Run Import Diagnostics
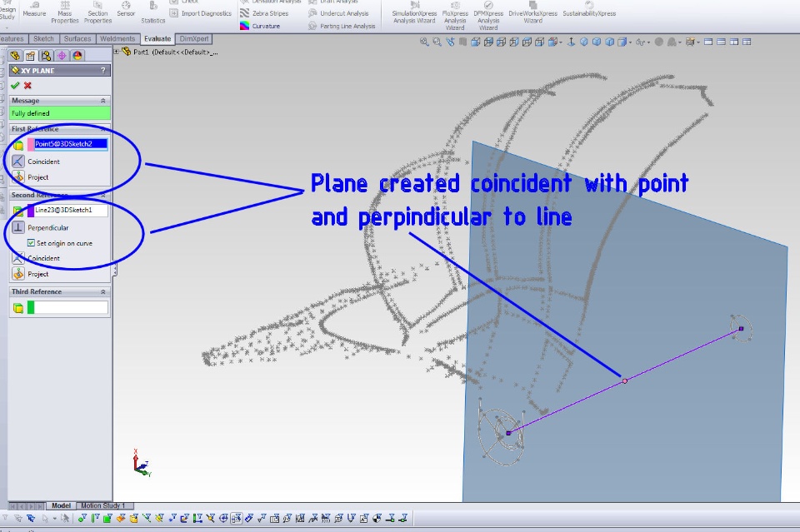This screenshot has width=800, height=532. pyautogui.click(x=201, y=13)
